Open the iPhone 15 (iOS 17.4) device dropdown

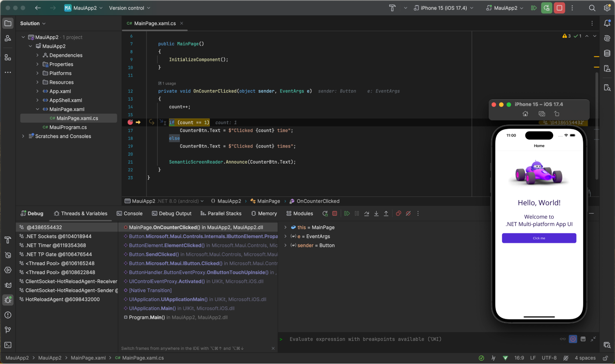tap(443, 8)
